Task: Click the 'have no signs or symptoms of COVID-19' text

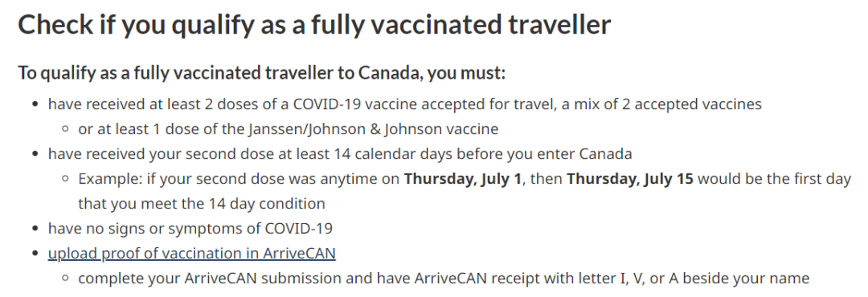Action: click(190, 228)
